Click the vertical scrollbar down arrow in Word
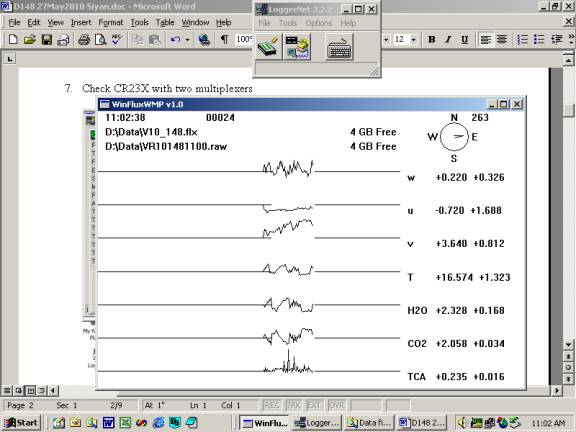576x432 pixels. coord(568,345)
